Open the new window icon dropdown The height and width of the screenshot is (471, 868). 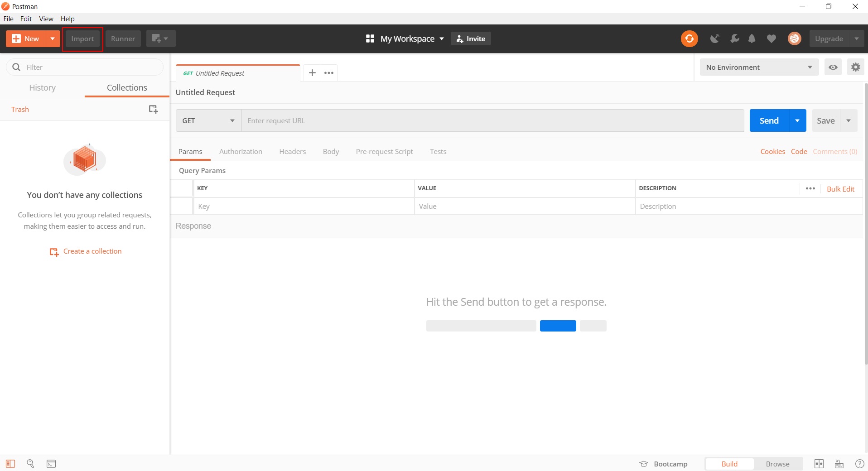tap(160, 38)
